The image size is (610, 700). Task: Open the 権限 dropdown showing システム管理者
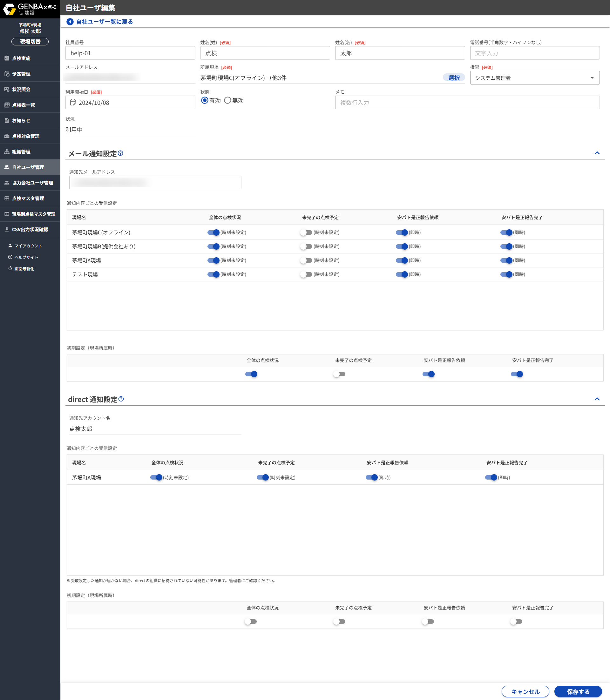click(x=534, y=78)
